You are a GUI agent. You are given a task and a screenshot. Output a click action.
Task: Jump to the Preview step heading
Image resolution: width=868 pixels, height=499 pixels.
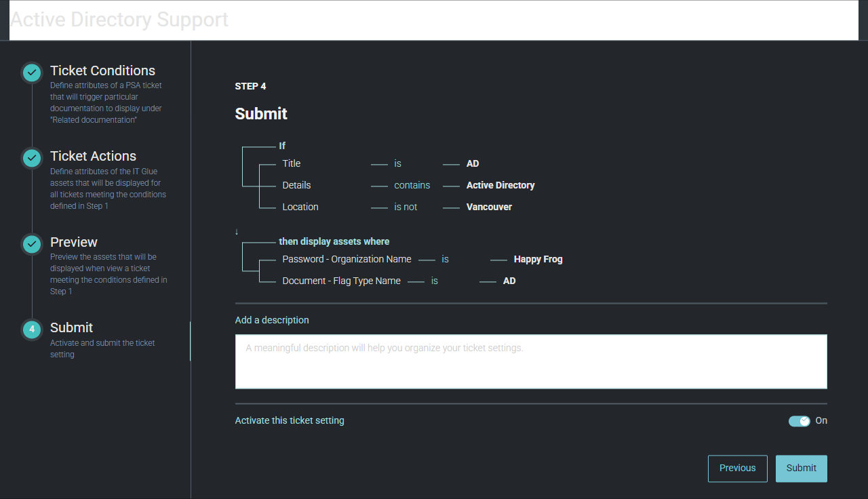coord(73,243)
